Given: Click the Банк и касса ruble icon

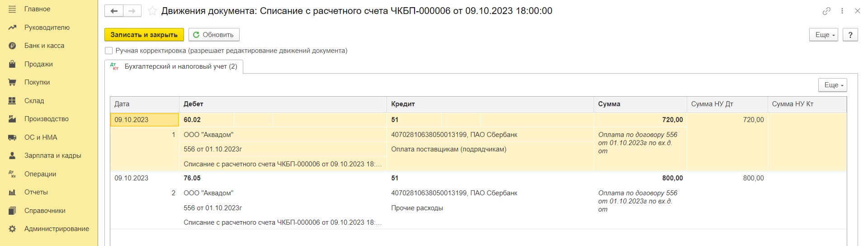Looking at the screenshot, I should click(12, 46).
